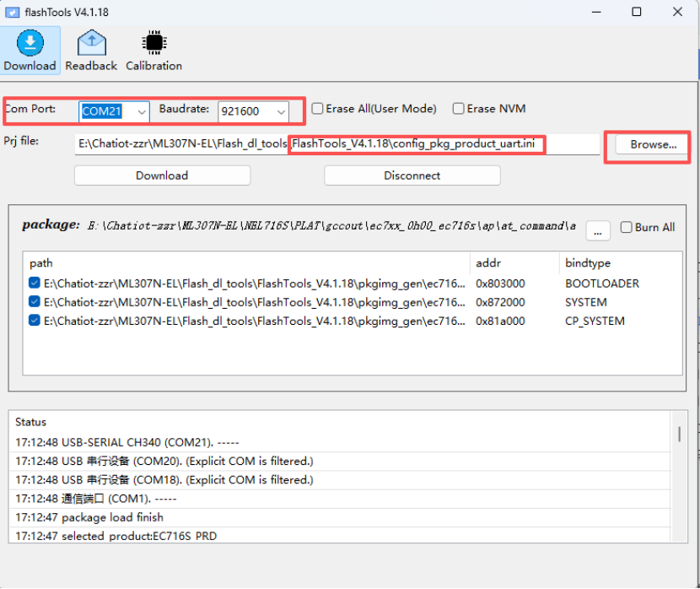Open package picker with the ... button
Viewport: 700px width, 589px height.
[598, 231]
